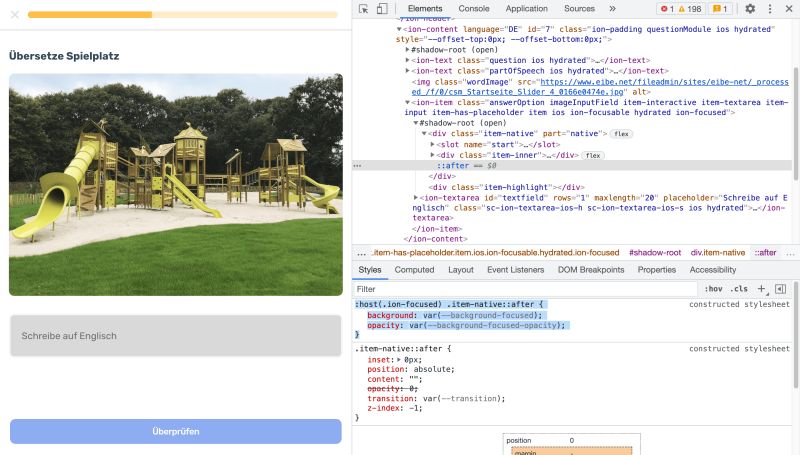Select the ::after pseudo-element row
The image size is (800, 455).
click(572, 166)
